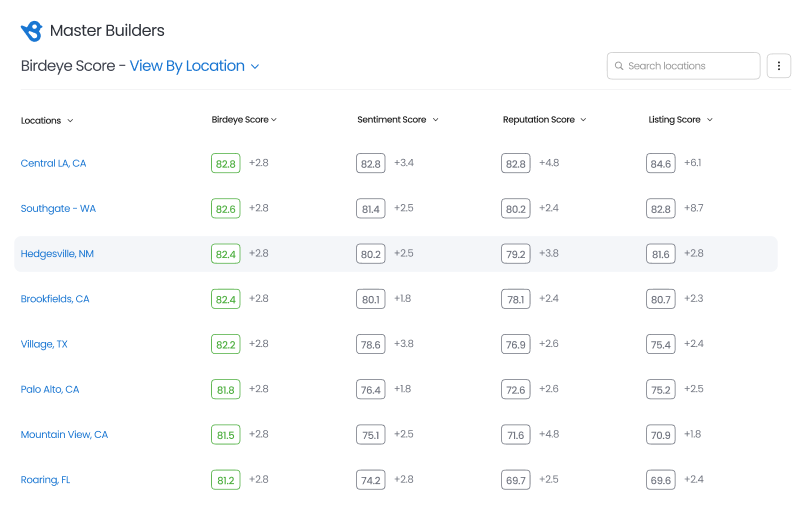Click Hedgesville's Reputation score 79.2
The width and height of the screenshot is (812, 523).
(516, 254)
